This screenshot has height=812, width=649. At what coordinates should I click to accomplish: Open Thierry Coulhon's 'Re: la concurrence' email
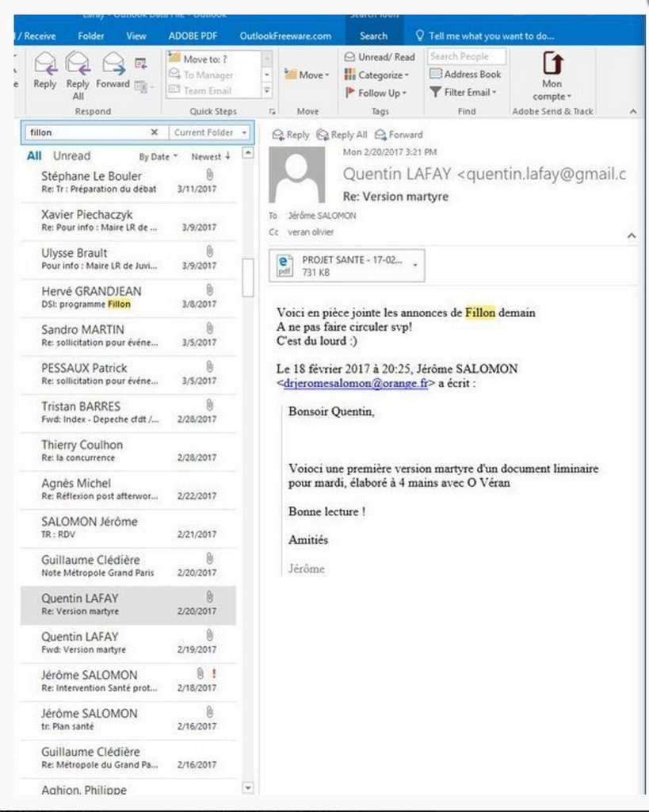[128, 450]
